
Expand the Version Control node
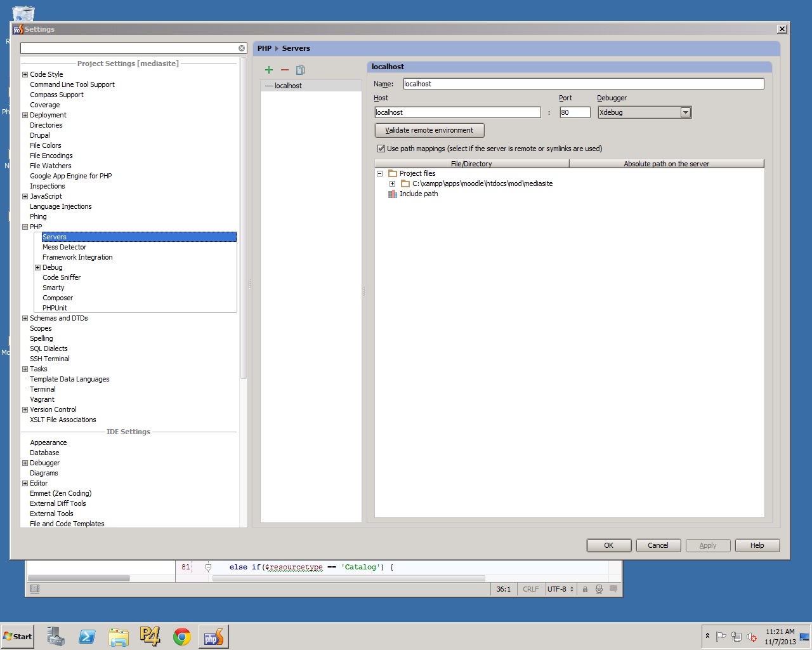(25, 409)
